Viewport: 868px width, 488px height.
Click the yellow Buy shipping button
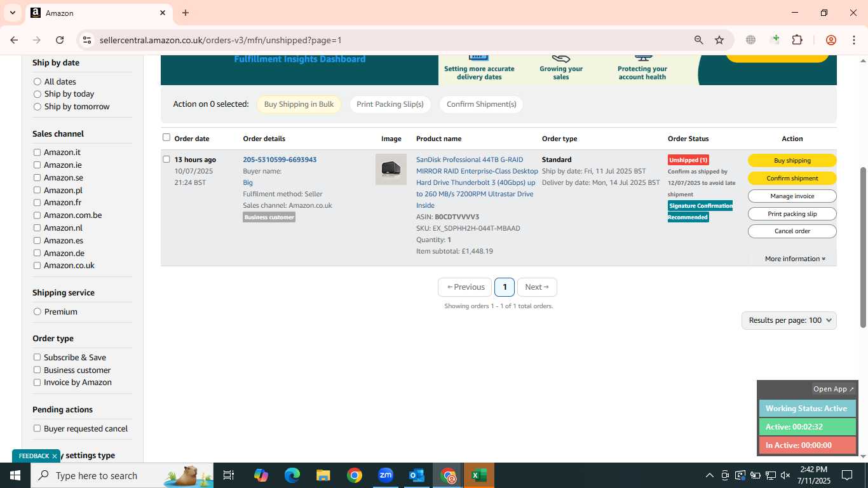[792, 160]
